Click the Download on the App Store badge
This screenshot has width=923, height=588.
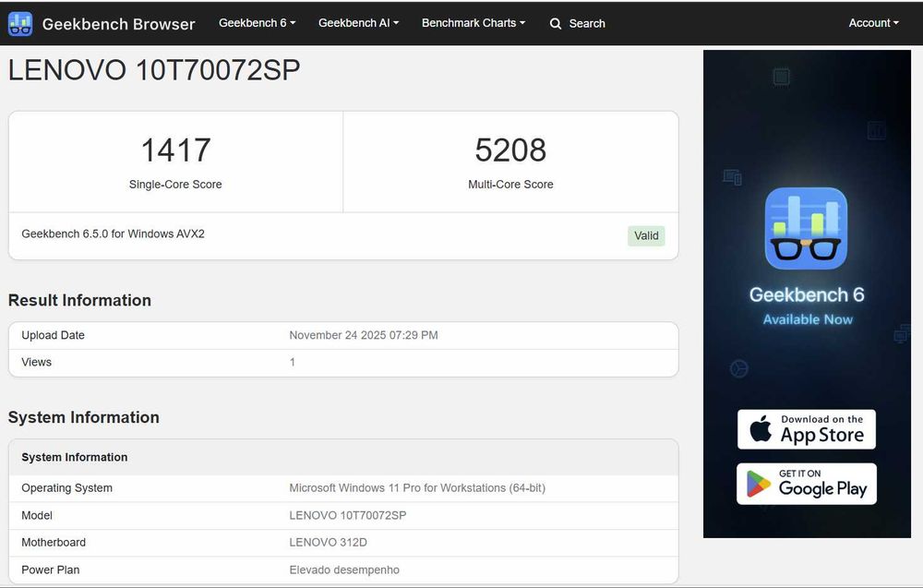tap(807, 429)
